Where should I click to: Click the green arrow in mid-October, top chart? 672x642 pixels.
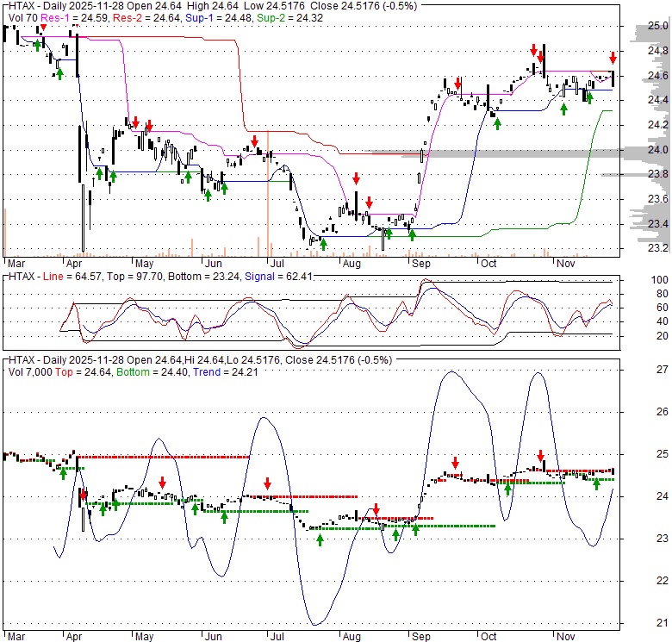(497, 124)
